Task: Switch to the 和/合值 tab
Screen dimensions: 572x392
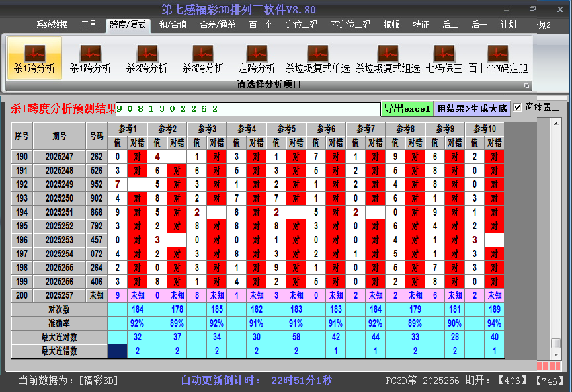Action: click(x=173, y=25)
